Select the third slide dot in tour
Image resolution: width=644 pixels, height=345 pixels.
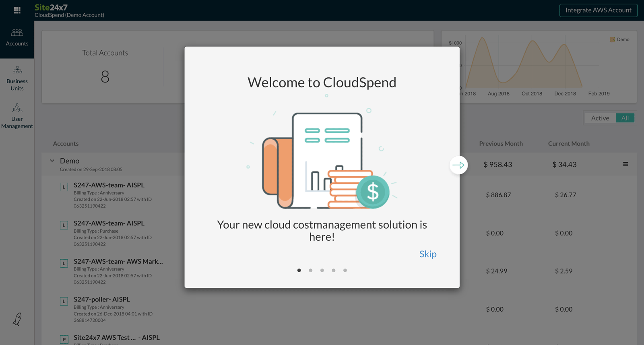[x=322, y=271]
